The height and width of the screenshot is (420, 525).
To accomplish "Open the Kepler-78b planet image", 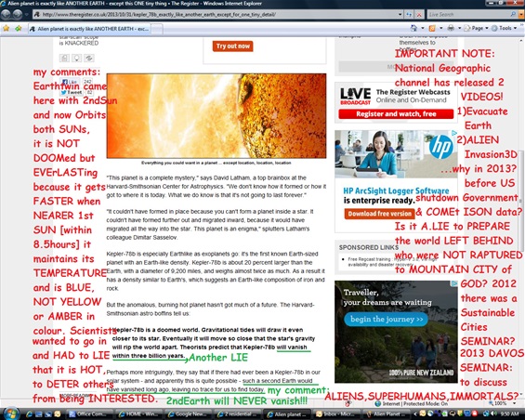I will [x=217, y=116].
